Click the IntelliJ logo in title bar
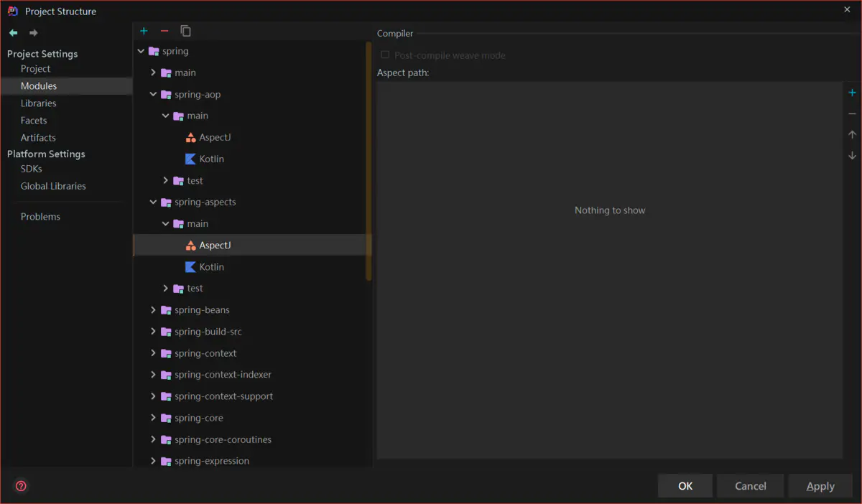This screenshot has width=862, height=504. click(x=12, y=11)
